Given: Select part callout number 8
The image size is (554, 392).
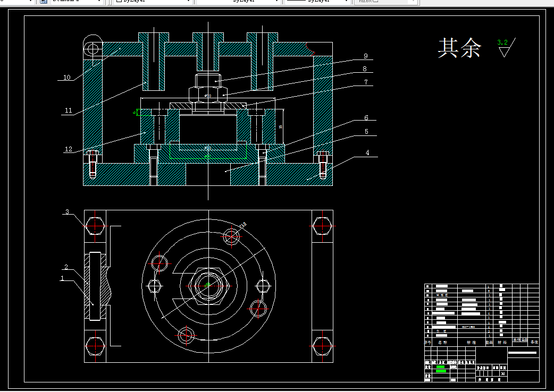Looking at the screenshot, I should point(365,69).
